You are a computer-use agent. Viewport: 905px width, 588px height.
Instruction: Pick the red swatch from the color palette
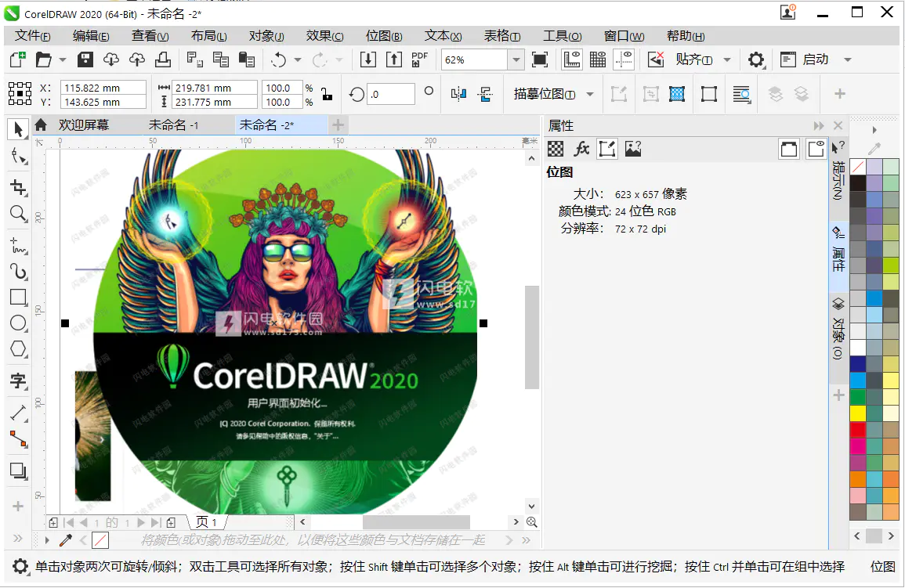[x=858, y=427]
